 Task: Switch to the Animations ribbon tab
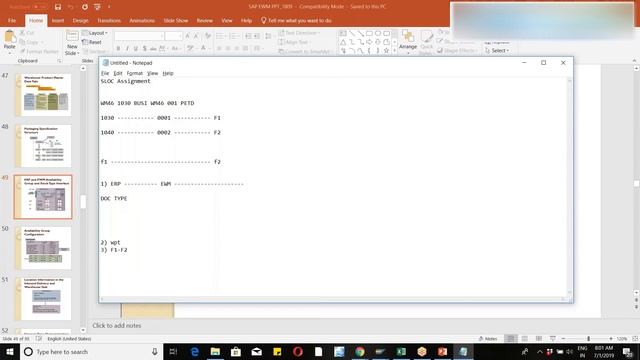tap(142, 20)
